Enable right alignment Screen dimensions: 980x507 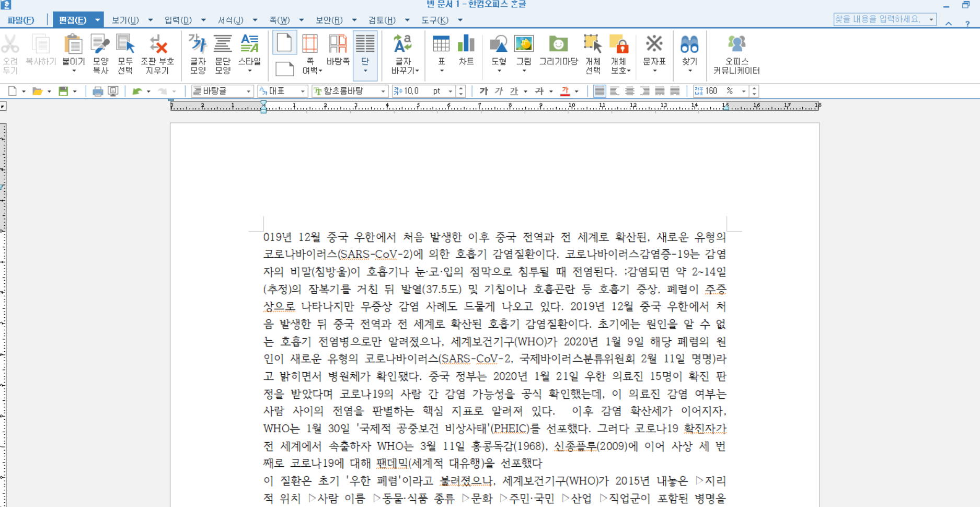[645, 91]
